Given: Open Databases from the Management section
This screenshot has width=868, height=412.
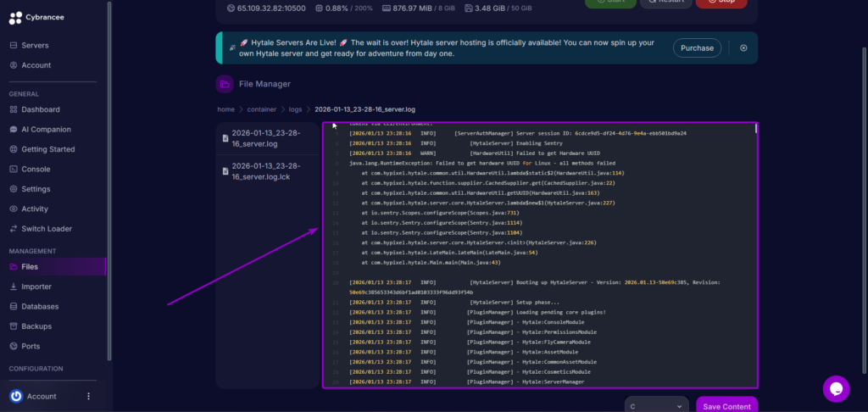Looking at the screenshot, I should (40, 306).
